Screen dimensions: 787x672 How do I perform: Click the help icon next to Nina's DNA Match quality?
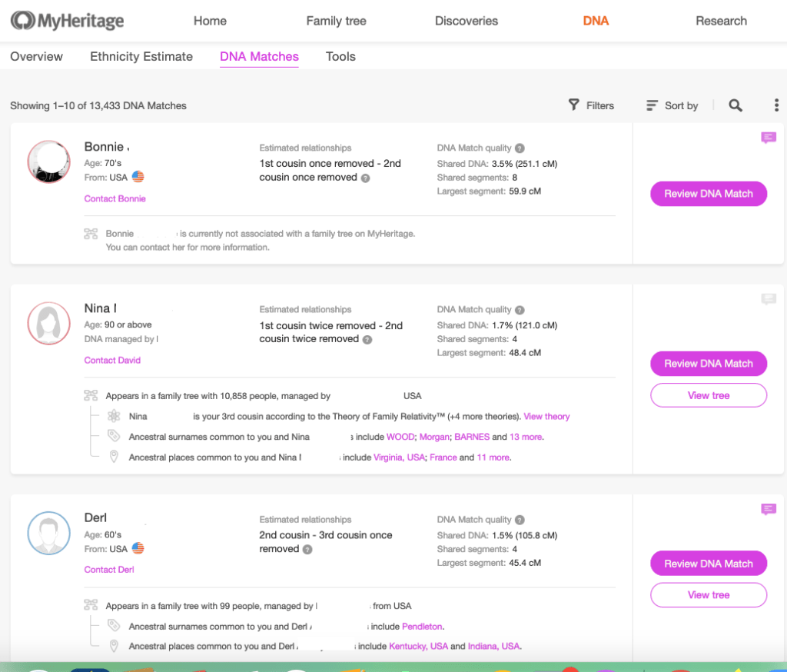coord(520,310)
